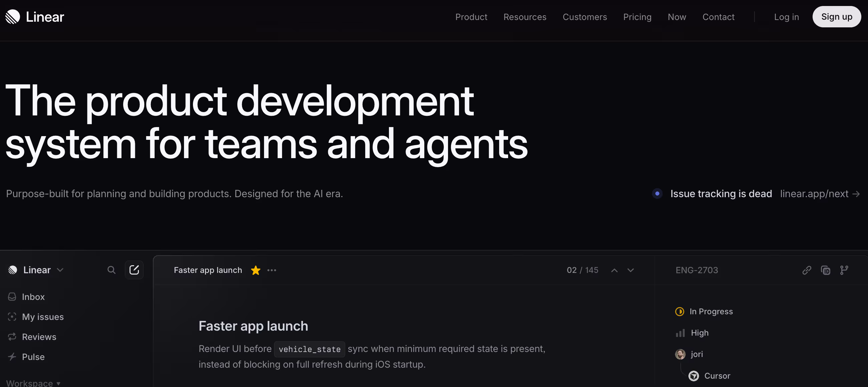Open the Product menu
This screenshot has width=868, height=387.
(x=471, y=17)
